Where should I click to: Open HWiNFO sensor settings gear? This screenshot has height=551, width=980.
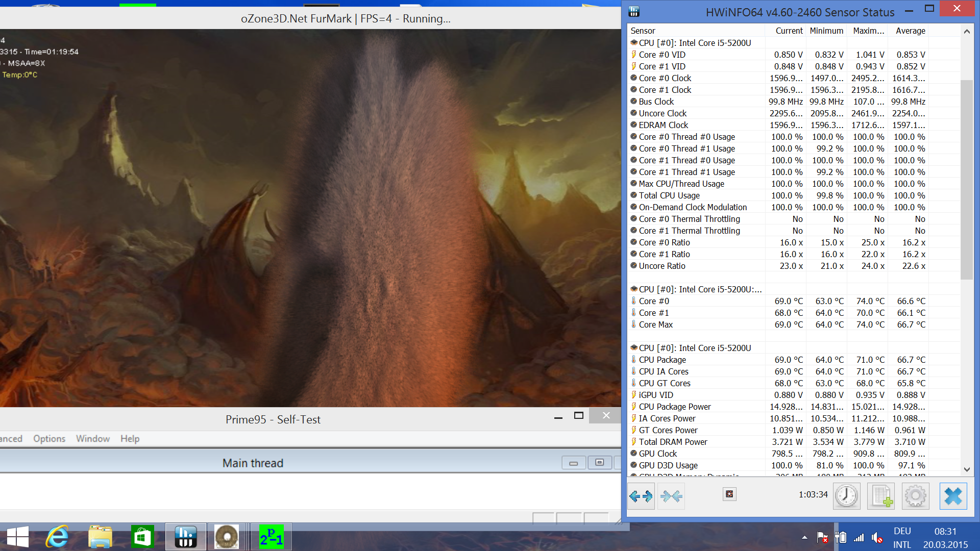pos(916,496)
